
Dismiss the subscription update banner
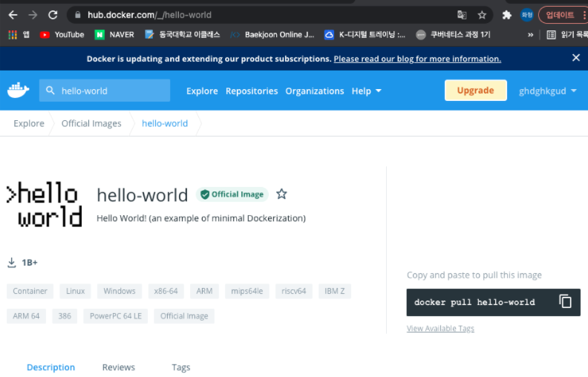click(575, 58)
